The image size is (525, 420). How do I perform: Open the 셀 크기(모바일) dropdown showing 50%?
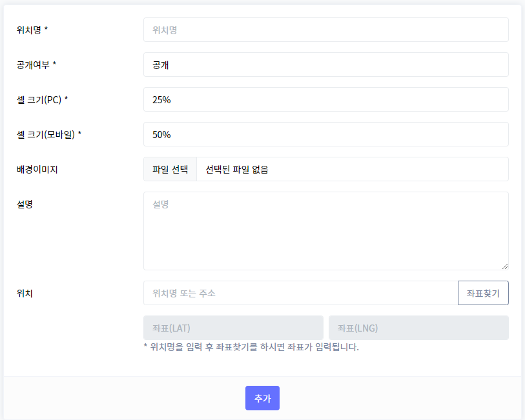325,134
